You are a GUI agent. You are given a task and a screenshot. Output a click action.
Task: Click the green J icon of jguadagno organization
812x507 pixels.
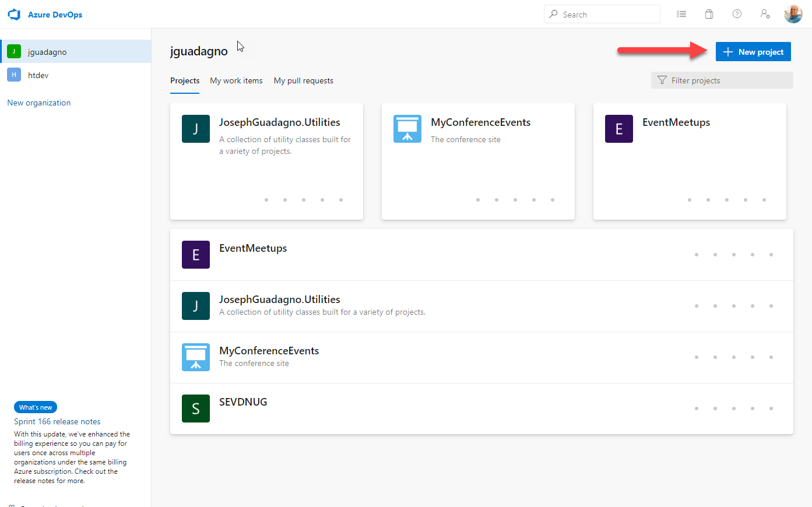tap(14, 51)
